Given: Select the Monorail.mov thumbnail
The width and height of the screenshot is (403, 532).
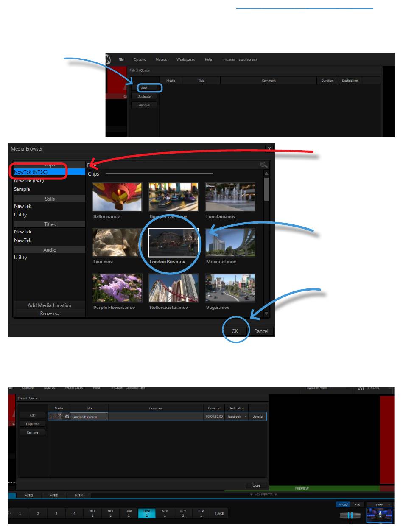Looking at the screenshot, I should tap(230, 242).
